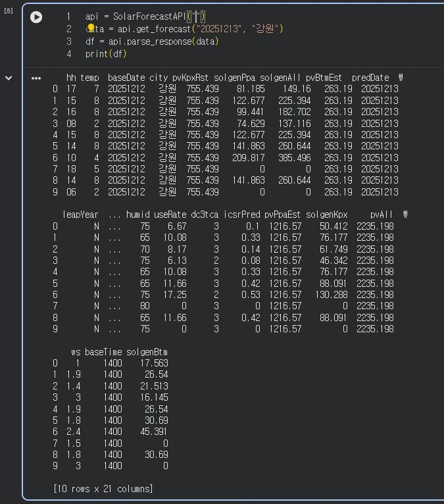Viewport: 444px width, 504px height.
Task: Click the yellow lightbulb hint on line 2
Action: tap(91, 28)
